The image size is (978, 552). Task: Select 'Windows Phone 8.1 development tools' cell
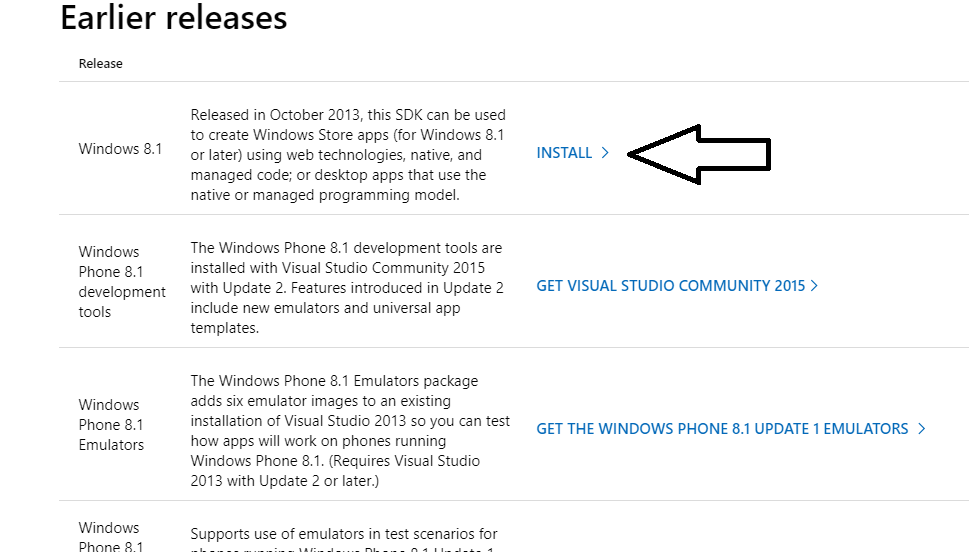[x=122, y=282]
